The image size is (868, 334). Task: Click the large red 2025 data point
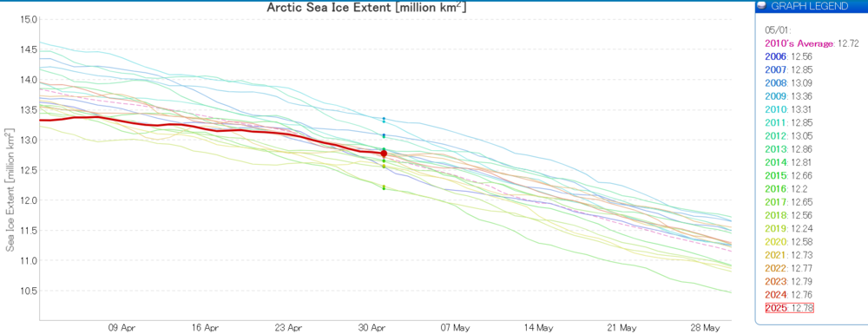pos(384,154)
